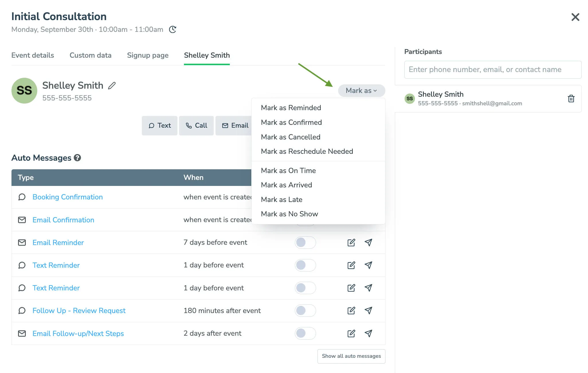Switch to the Event details tab
This screenshot has height=373, width=588.
[33, 55]
